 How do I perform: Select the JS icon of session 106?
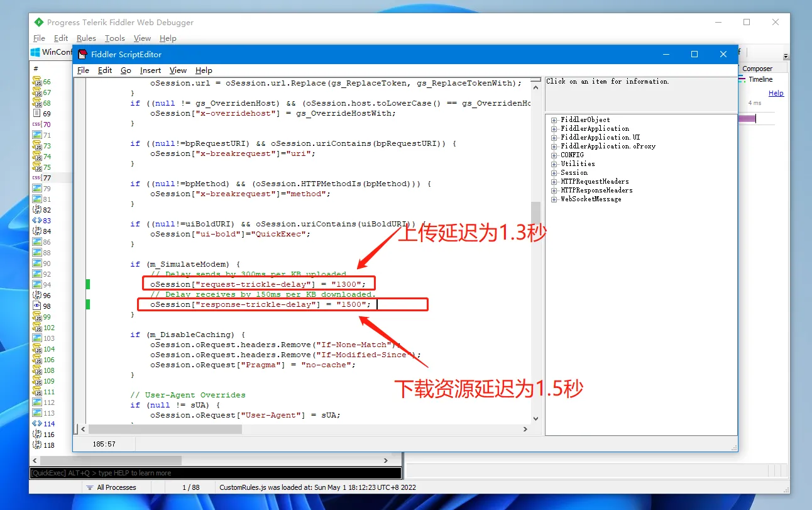(36, 360)
